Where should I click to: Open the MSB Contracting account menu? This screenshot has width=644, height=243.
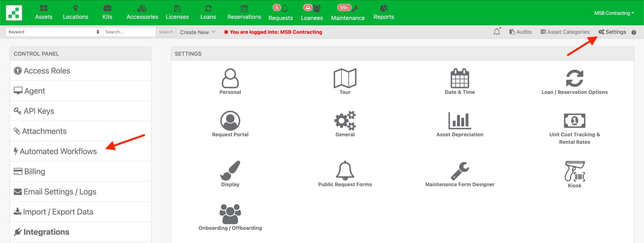click(x=614, y=13)
